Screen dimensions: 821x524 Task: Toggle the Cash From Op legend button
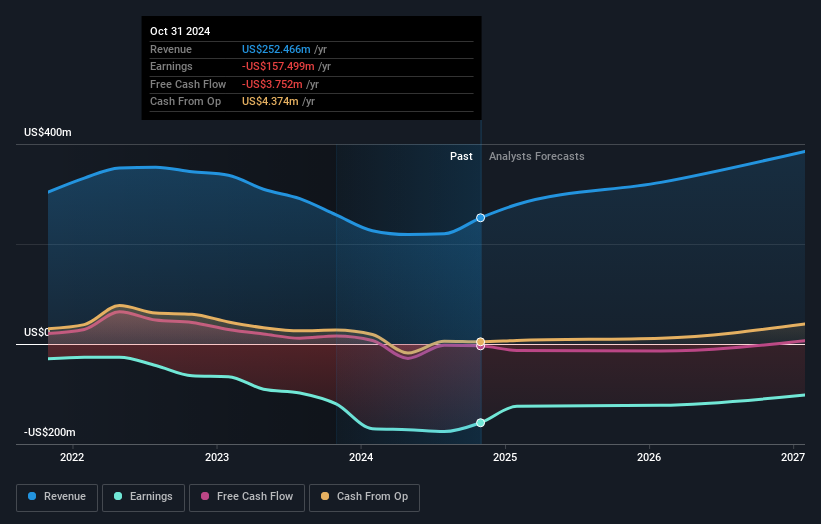[364, 497]
